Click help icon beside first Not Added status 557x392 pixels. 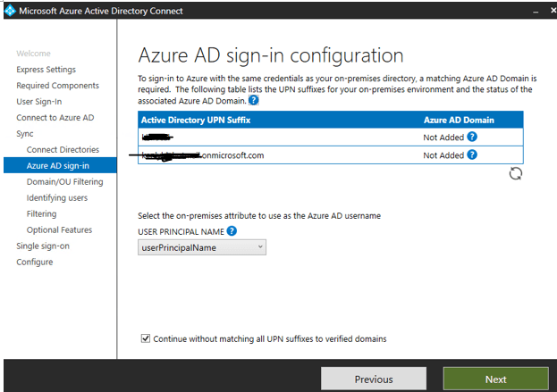click(472, 138)
